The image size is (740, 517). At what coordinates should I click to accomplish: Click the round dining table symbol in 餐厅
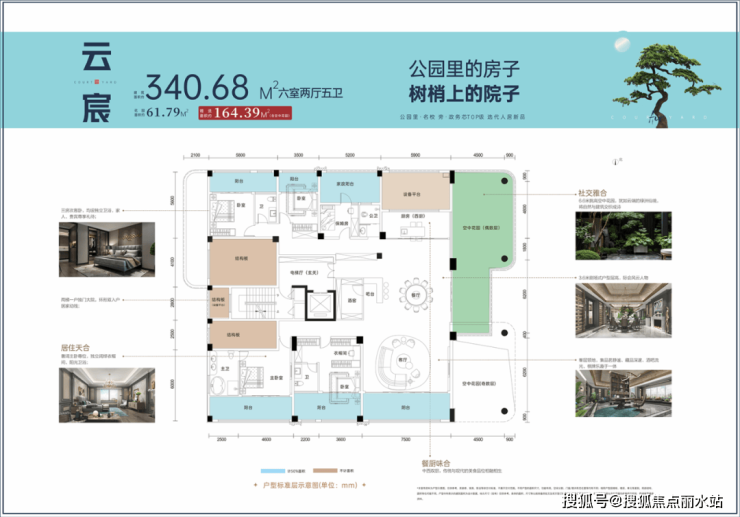(x=415, y=296)
